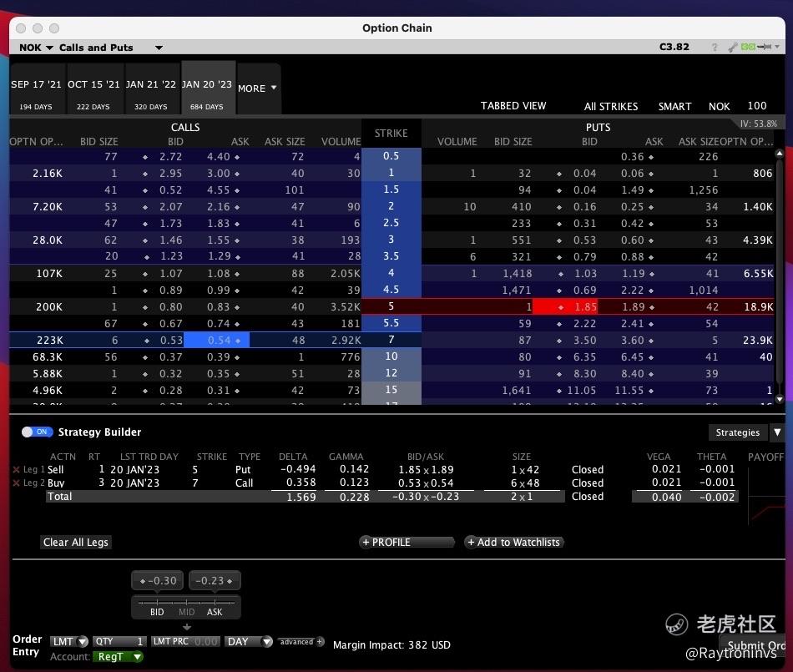This screenshot has height=672, width=793.
Task: Open the multiplier 100 selector
Action: (x=757, y=106)
